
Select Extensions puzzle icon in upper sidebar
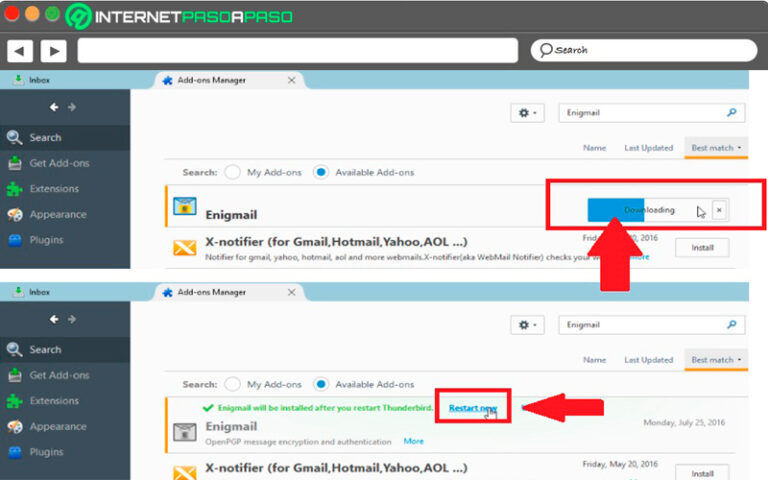[x=15, y=189]
